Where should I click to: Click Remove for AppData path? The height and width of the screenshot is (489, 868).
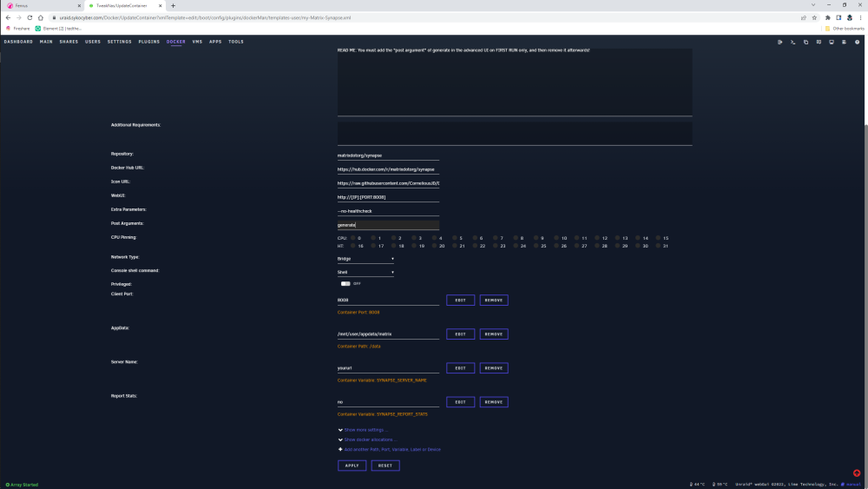click(x=494, y=334)
